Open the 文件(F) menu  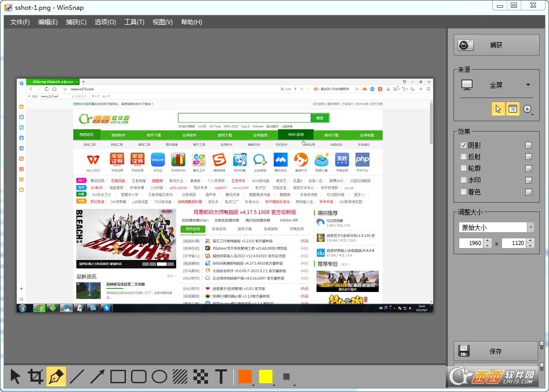tap(20, 22)
